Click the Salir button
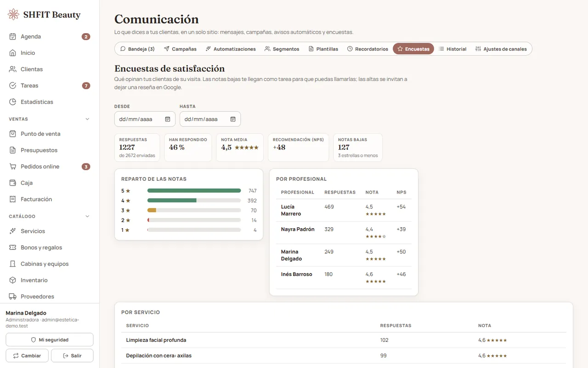This screenshot has width=588, height=368. [x=72, y=356]
